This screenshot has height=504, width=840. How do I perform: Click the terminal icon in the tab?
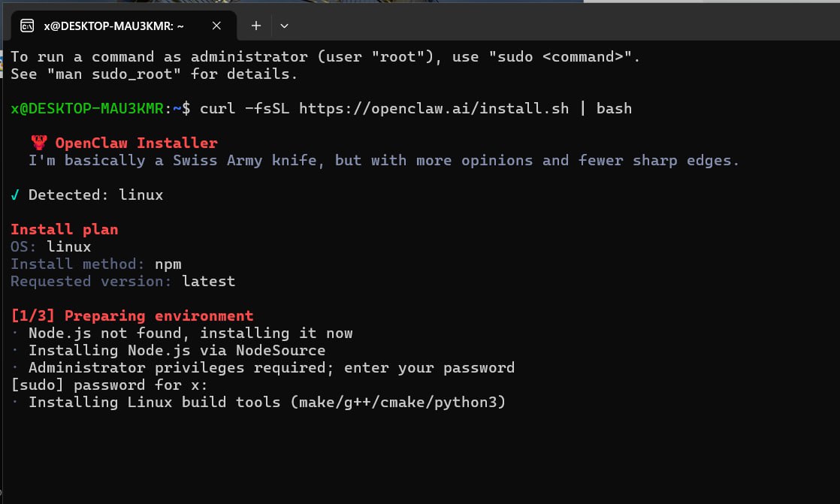27,26
